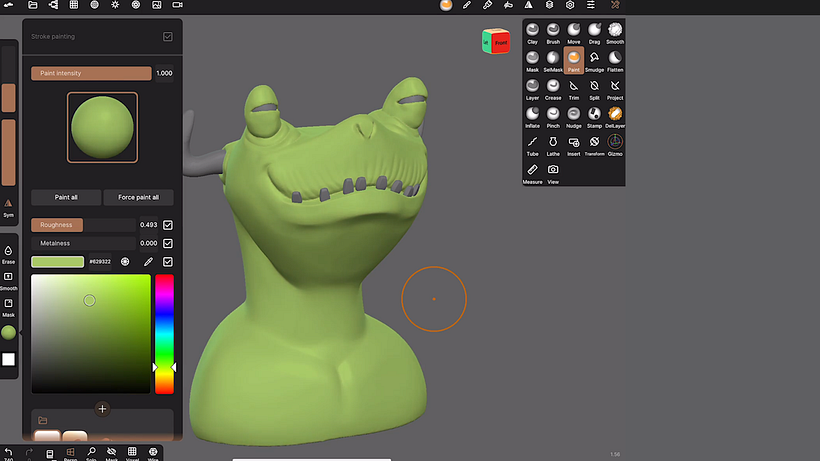Viewport: 820px width, 461px height.
Task: Open the camera settings menu
Action: point(177,5)
